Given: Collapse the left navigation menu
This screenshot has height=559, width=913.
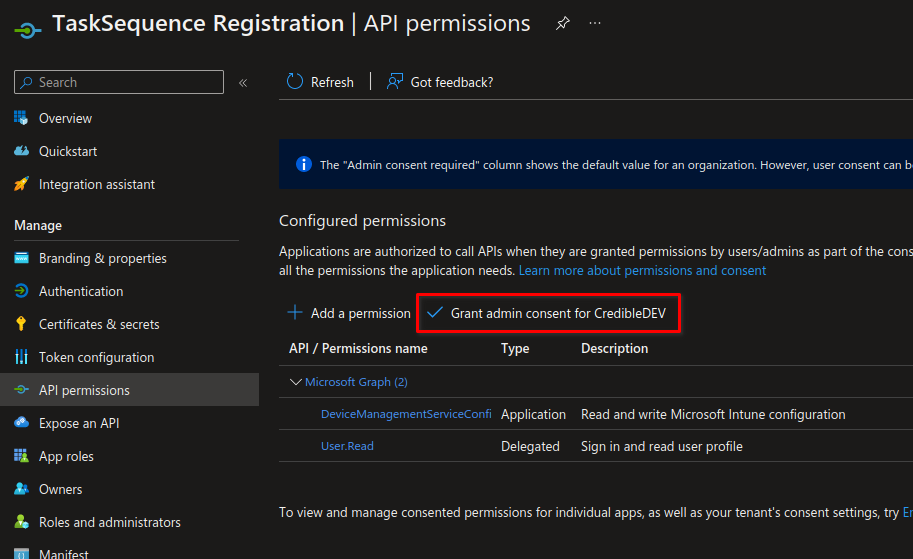Looking at the screenshot, I should 243,83.
